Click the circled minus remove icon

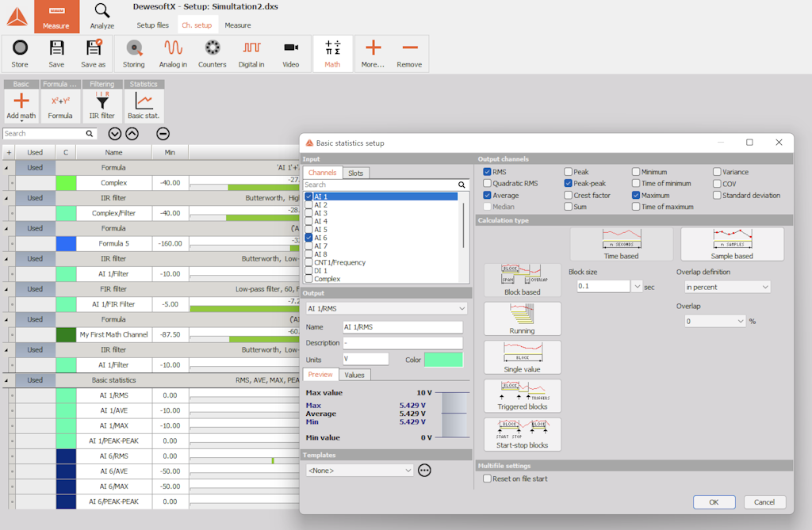click(x=163, y=134)
